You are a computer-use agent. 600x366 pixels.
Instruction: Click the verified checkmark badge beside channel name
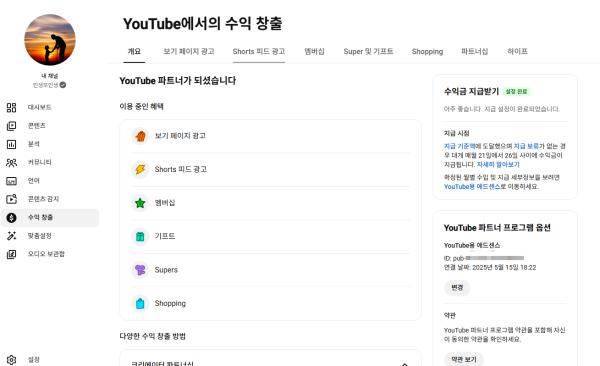(x=63, y=85)
